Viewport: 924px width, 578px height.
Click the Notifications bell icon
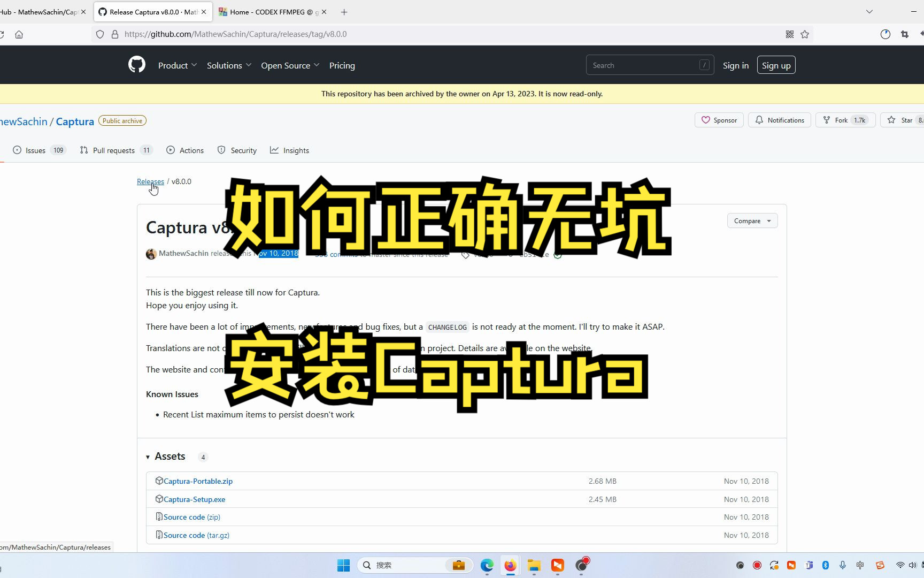point(760,120)
